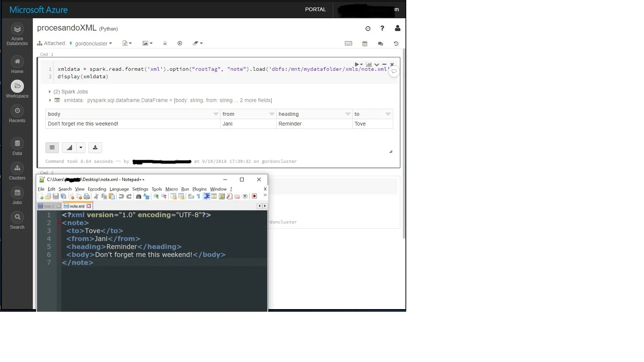Toggle Notepad++ monitoring eye icon

tap(245, 196)
